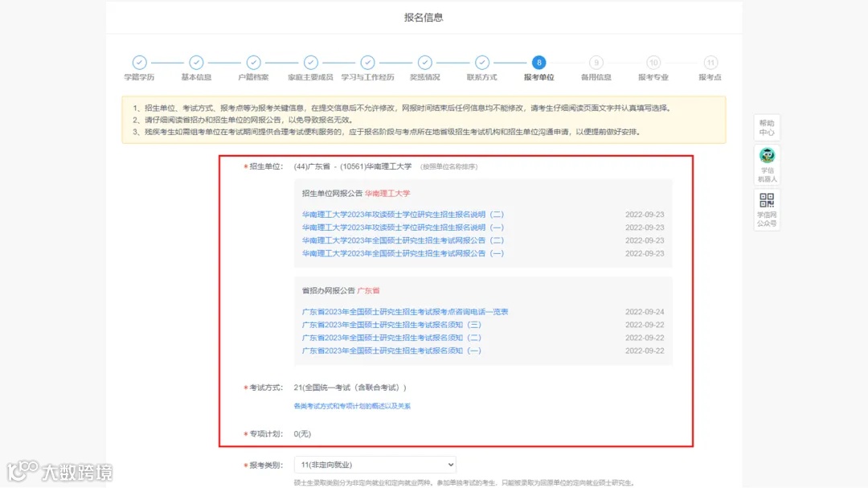This screenshot has width=868, height=488.
Task: Open link 广东省2023年全国硕士研究生招生考试报考点咨询电话一览表
Action: (405, 312)
